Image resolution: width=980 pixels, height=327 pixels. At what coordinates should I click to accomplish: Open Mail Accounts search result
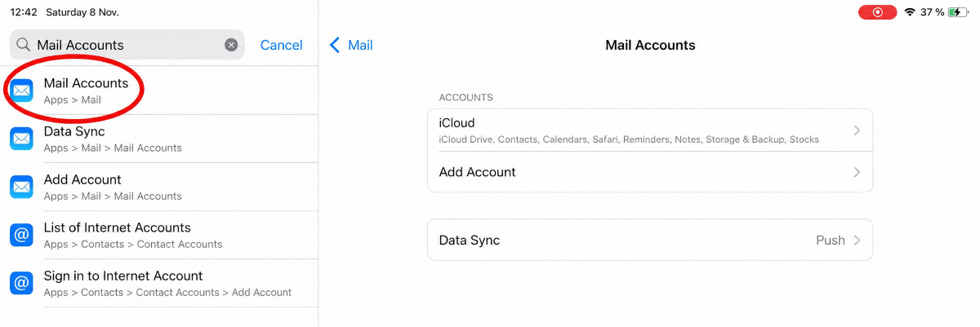[159, 91]
